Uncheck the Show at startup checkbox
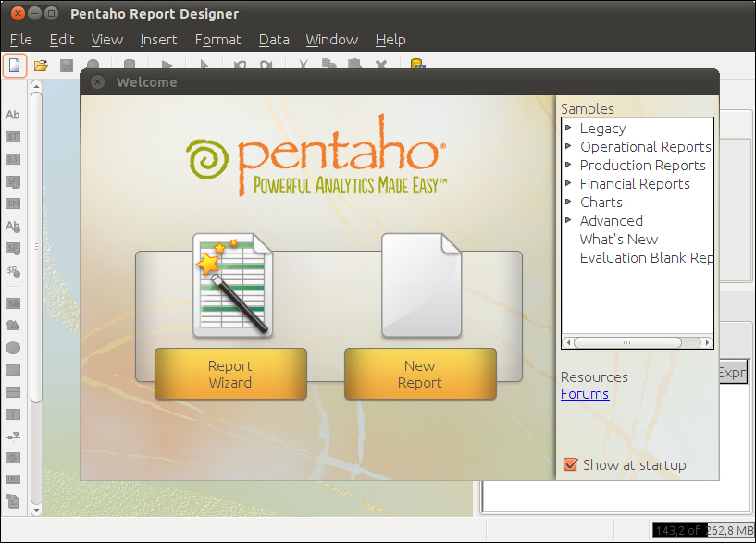The image size is (756, 543). (x=570, y=464)
